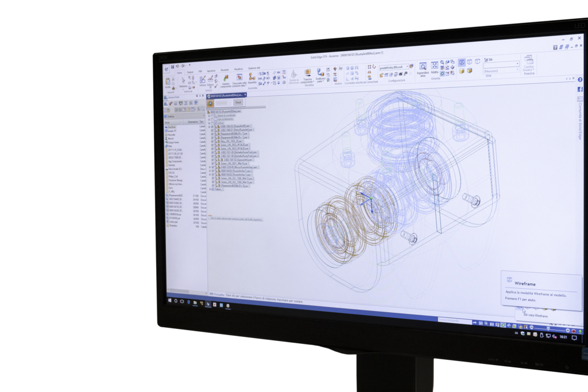588x392 pixels.
Task: Open the Strumenti ribbon tab
Action: point(225,70)
